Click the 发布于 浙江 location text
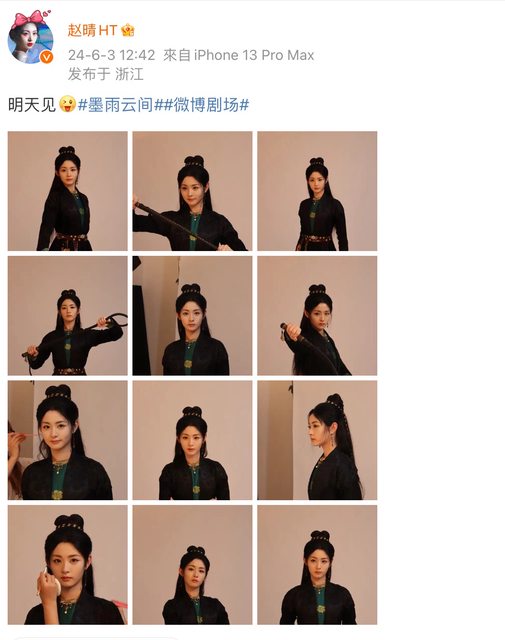The image size is (505, 640). [x=105, y=74]
